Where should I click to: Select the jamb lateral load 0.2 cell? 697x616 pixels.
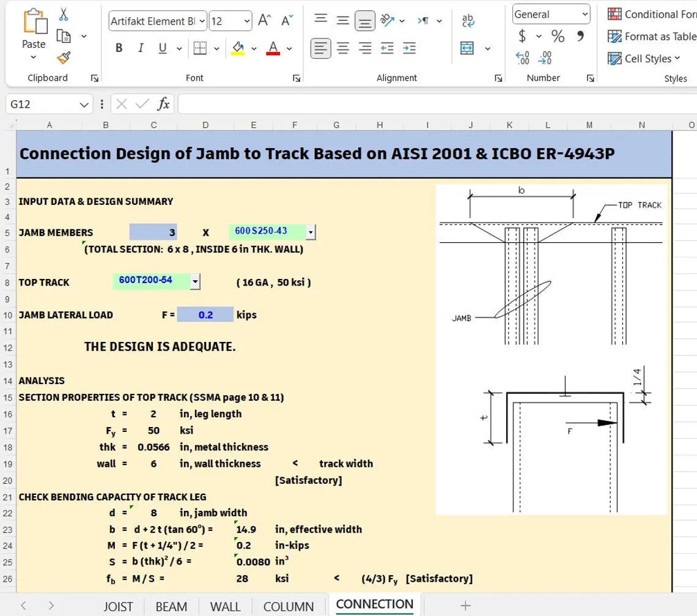205,315
